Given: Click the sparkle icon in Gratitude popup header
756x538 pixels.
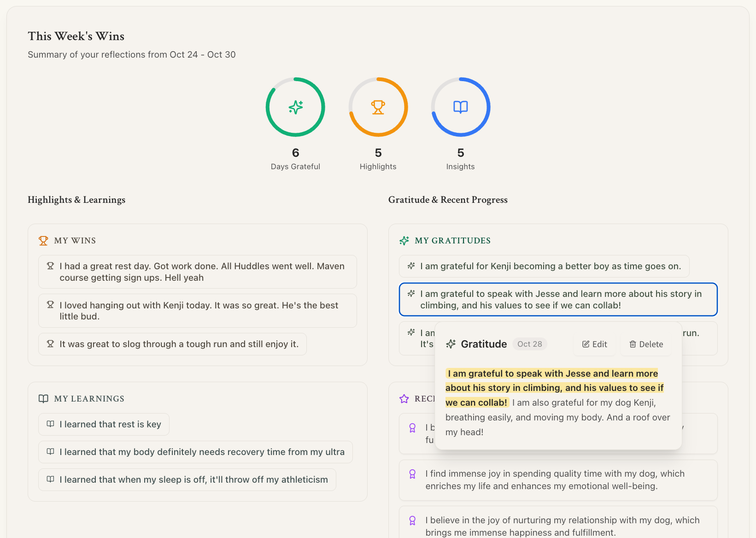Looking at the screenshot, I should pos(451,344).
